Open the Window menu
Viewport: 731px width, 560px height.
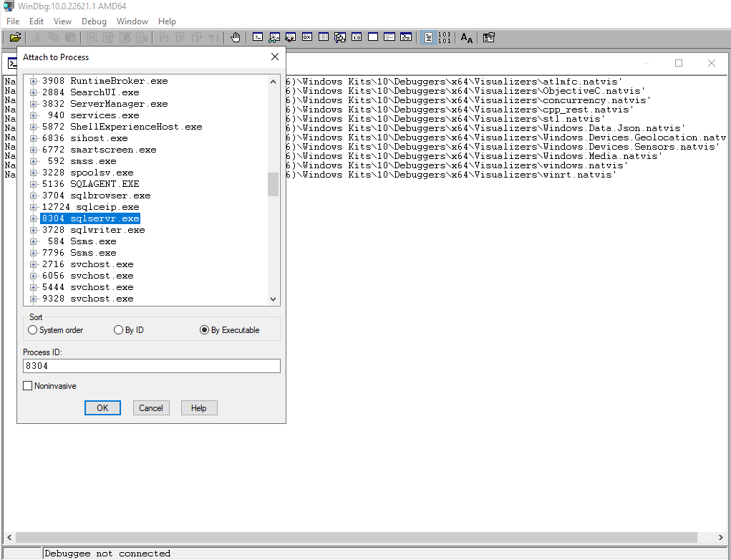pyautogui.click(x=132, y=21)
